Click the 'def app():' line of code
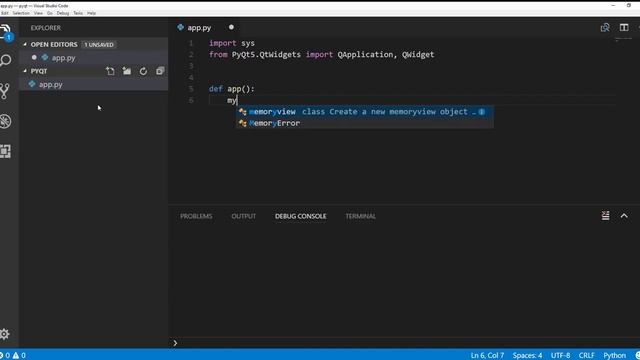The image size is (640, 360). pyautogui.click(x=231, y=89)
